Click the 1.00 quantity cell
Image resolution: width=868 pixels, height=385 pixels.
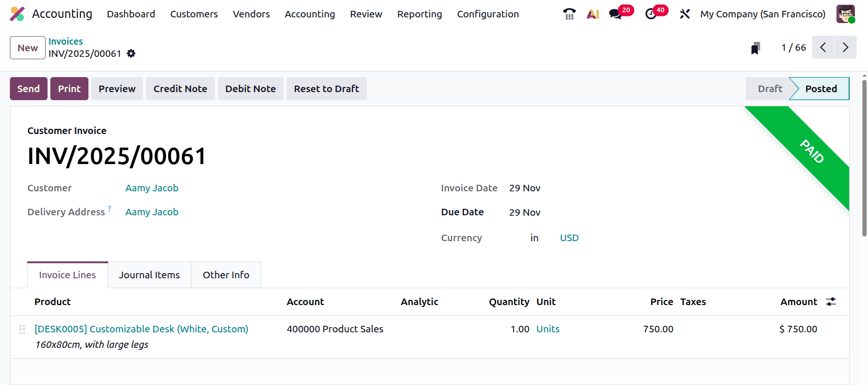click(x=520, y=329)
